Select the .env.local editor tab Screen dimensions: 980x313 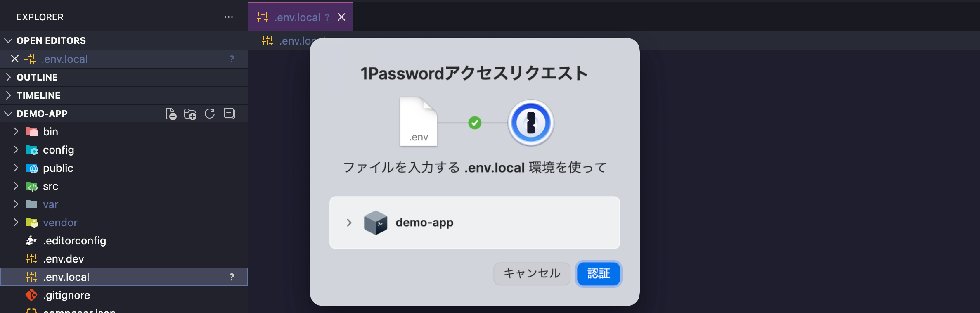297,17
